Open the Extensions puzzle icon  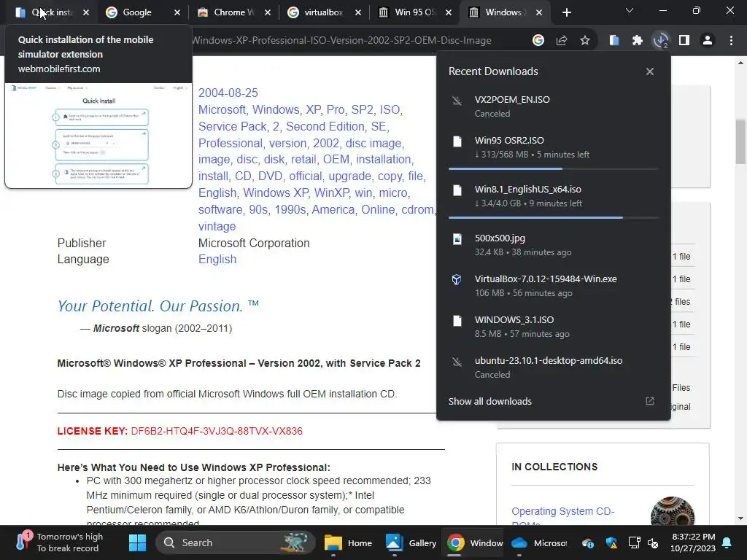[638, 41]
